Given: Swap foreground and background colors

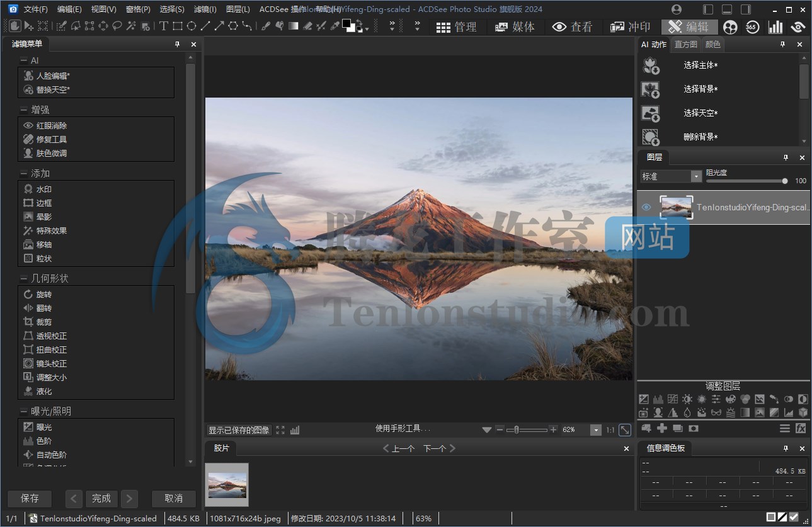Looking at the screenshot, I should coord(361,21).
